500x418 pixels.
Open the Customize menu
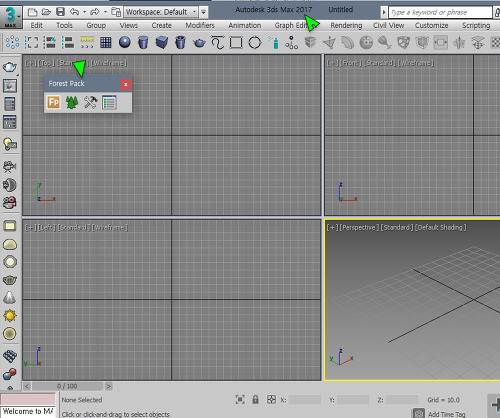pyautogui.click(x=432, y=25)
